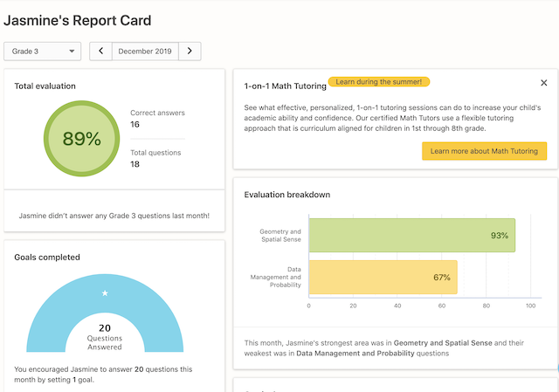Click the Correct answers count of 16

pos(135,125)
